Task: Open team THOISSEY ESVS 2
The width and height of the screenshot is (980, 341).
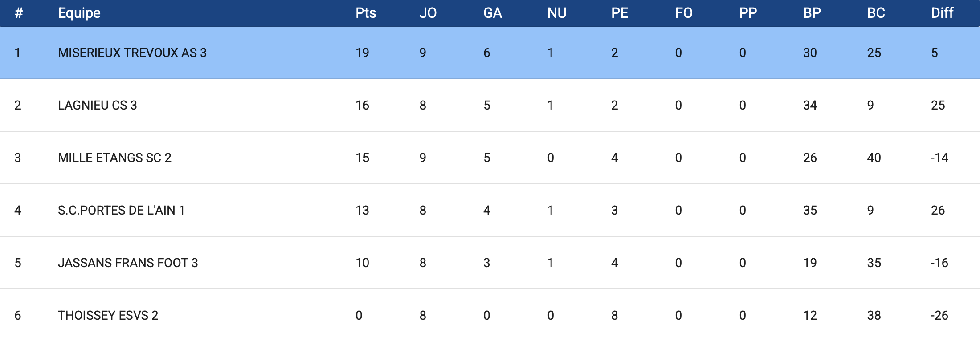Action: (108, 316)
